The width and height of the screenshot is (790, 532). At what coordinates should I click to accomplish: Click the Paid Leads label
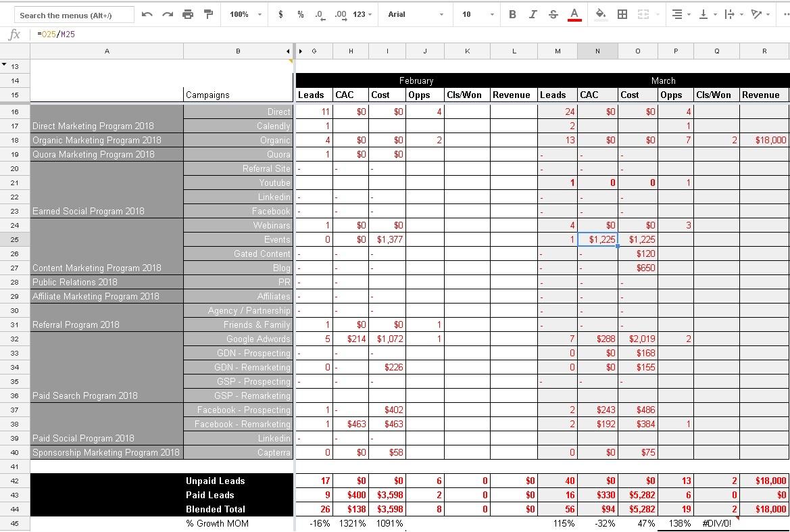[209, 495]
